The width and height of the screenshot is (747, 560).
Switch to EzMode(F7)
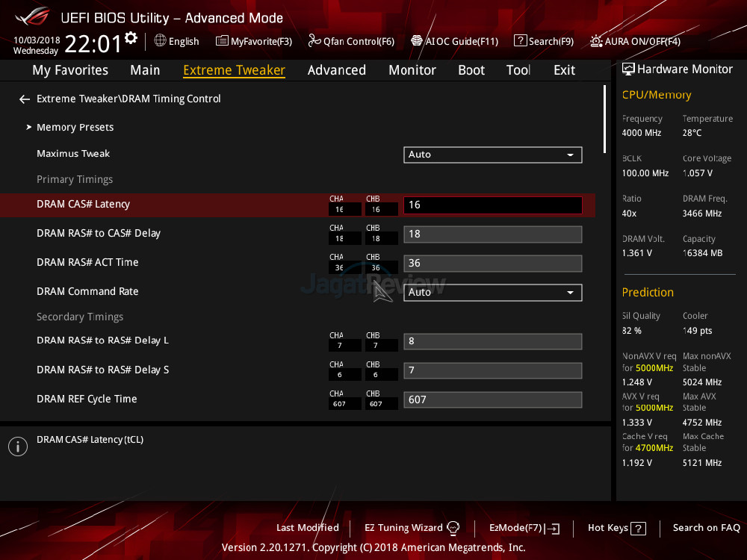(x=524, y=529)
